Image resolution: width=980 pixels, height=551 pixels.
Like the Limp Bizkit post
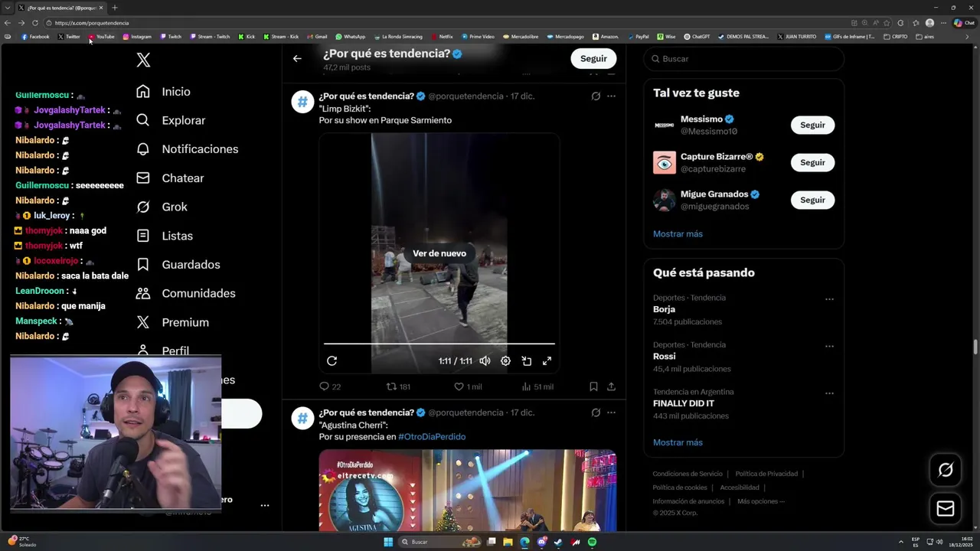(468, 386)
